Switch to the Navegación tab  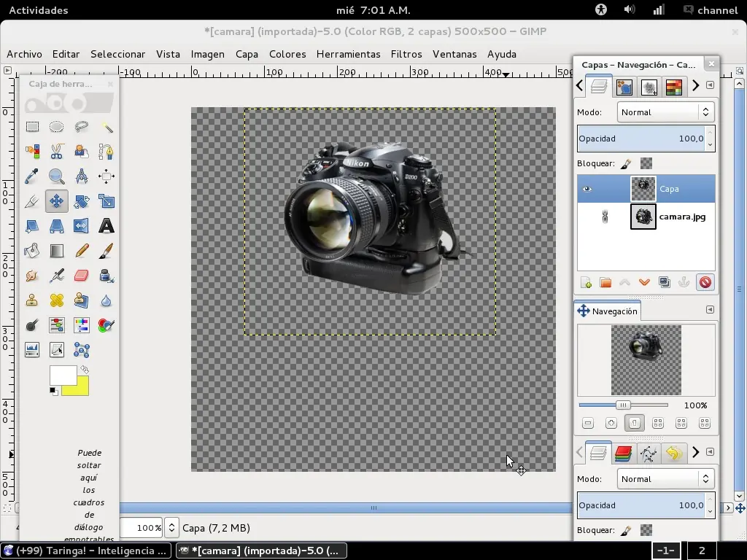point(608,311)
